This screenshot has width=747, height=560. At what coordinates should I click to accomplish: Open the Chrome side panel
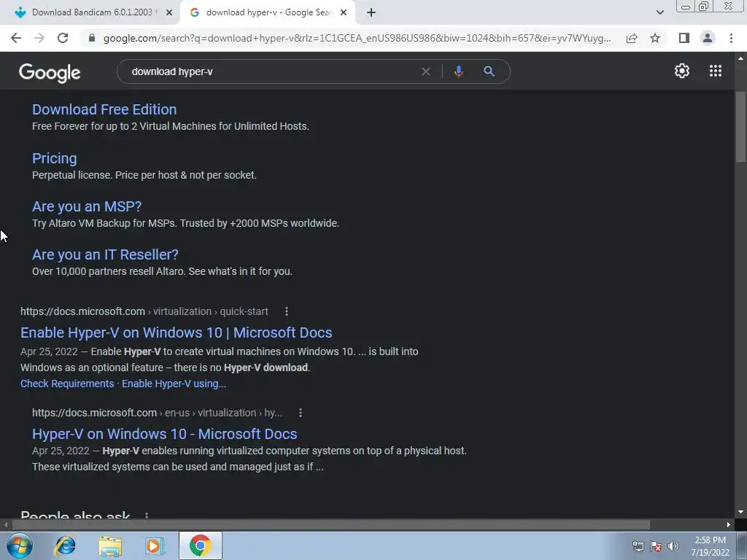[684, 38]
